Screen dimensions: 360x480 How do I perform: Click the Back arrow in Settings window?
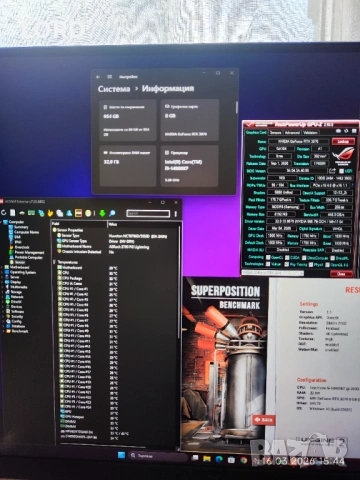click(x=98, y=77)
